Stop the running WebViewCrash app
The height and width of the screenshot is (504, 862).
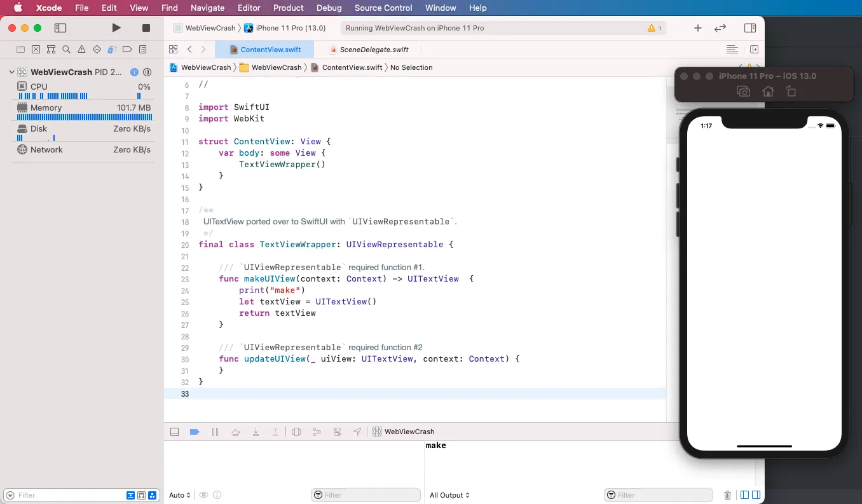[146, 28]
